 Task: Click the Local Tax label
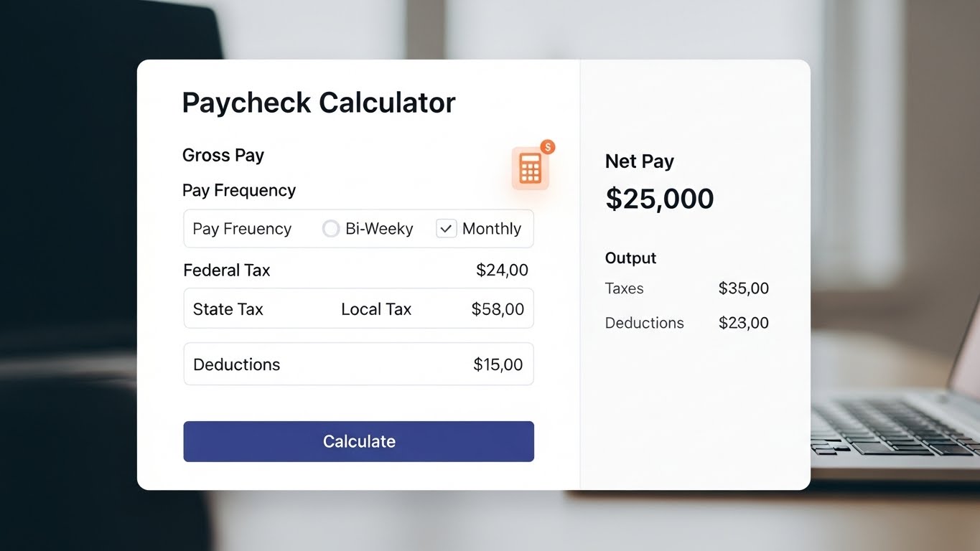click(375, 309)
